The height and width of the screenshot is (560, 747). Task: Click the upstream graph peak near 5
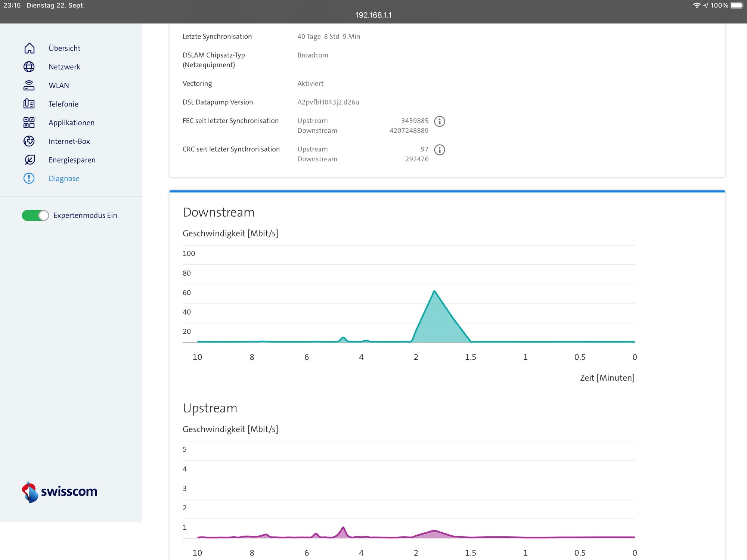343,527
